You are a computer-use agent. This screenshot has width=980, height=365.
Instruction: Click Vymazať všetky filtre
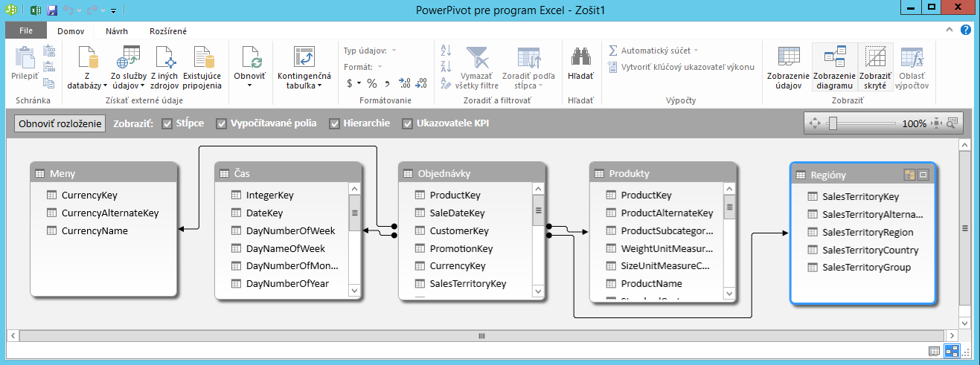pos(478,68)
